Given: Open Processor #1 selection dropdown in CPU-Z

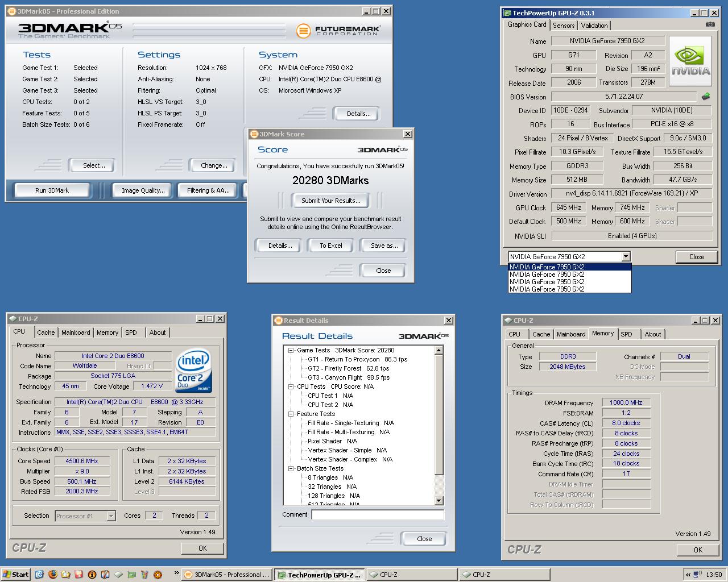Looking at the screenshot, I should tap(111, 516).
